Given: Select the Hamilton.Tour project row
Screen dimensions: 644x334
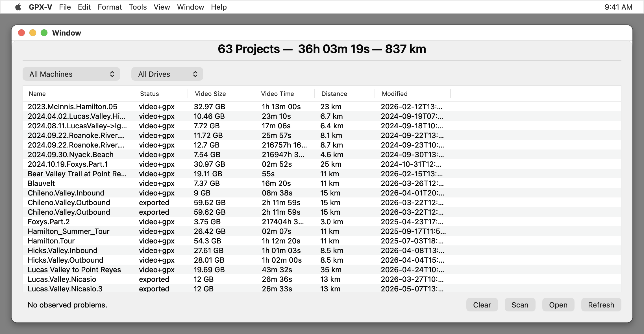Looking at the screenshot, I should click(322, 241).
